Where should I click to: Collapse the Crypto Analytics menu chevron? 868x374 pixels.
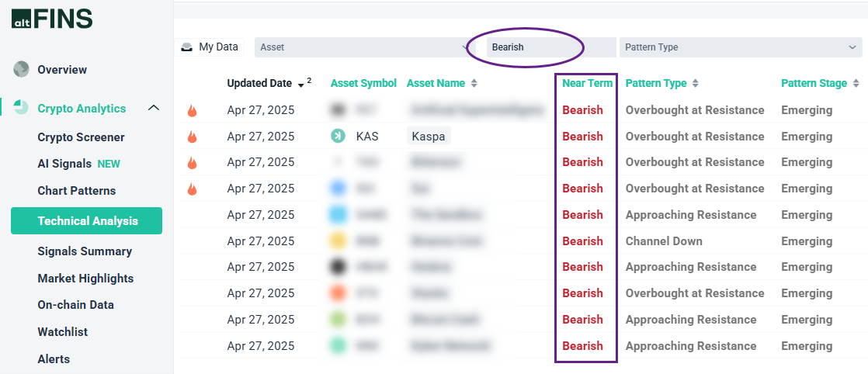(154, 108)
